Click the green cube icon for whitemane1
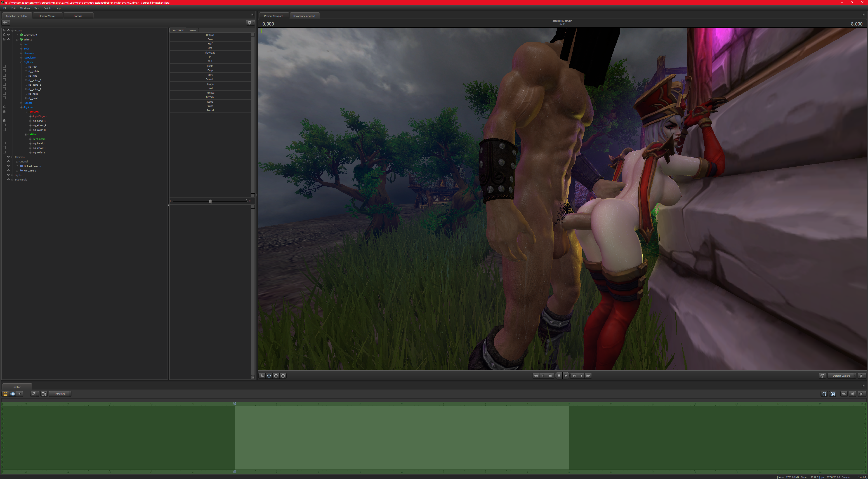Image resolution: width=868 pixels, height=479 pixels. click(x=21, y=35)
